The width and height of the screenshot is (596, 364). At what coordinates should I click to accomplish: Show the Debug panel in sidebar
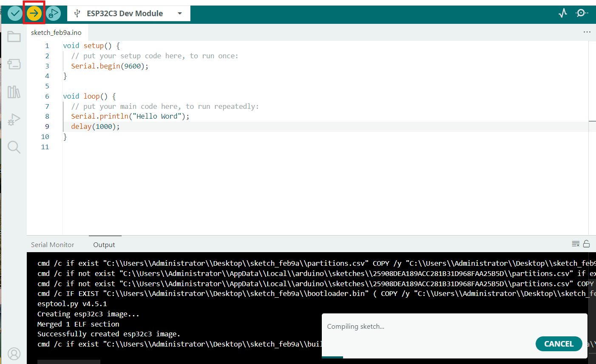(x=14, y=120)
